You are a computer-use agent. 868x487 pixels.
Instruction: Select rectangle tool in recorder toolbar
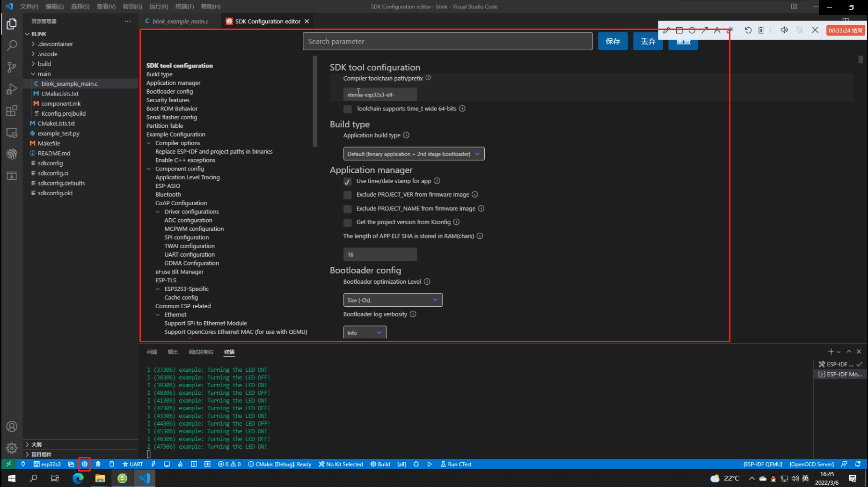(679, 30)
